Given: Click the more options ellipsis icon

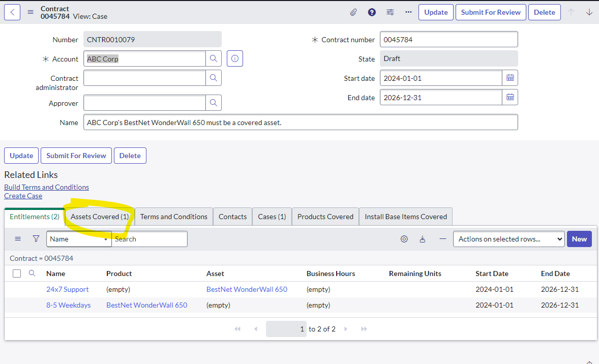Looking at the screenshot, I should 408,12.
